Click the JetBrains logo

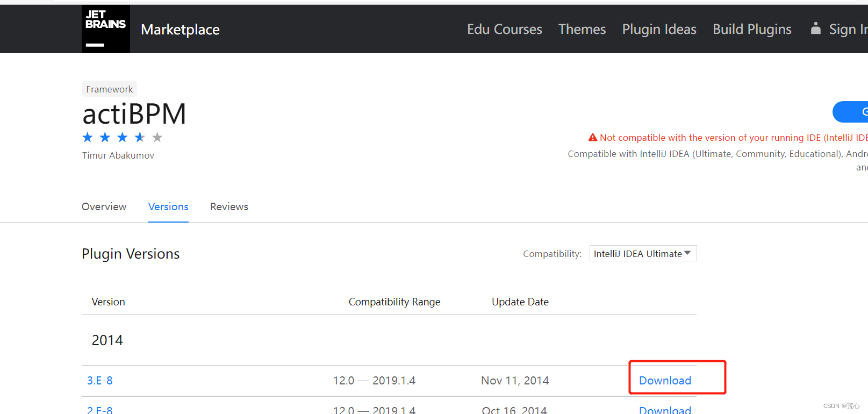(106, 29)
